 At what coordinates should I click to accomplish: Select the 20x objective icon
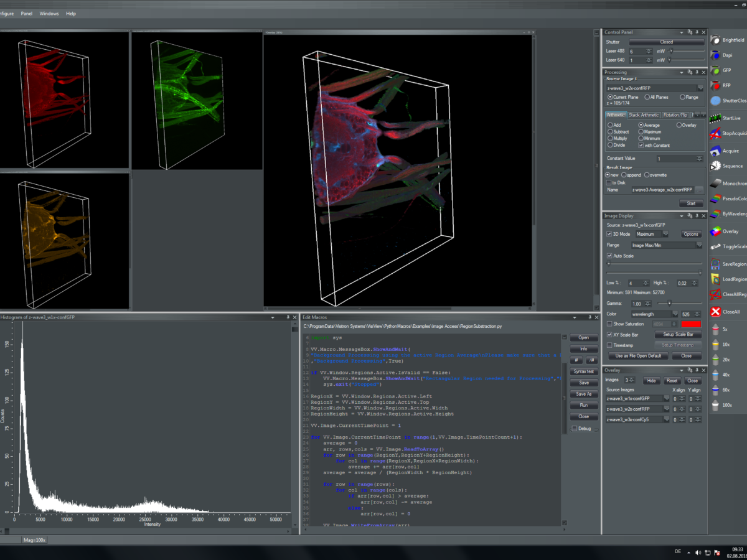715,360
